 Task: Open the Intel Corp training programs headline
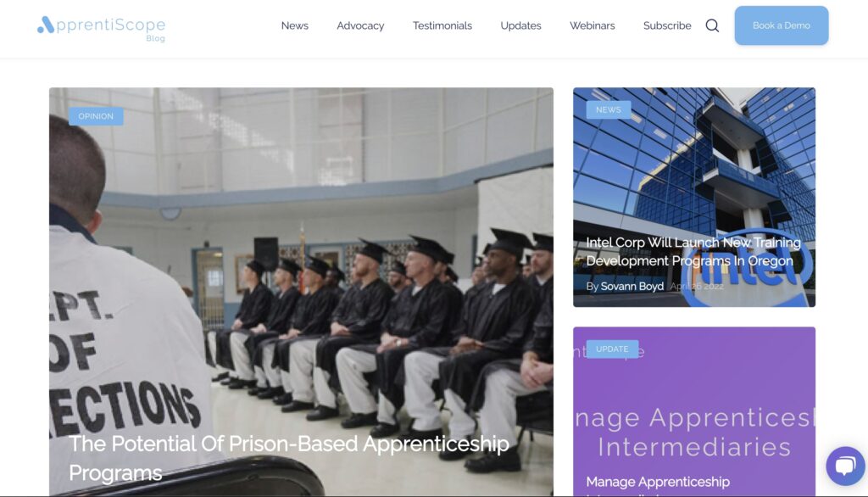[693, 252]
